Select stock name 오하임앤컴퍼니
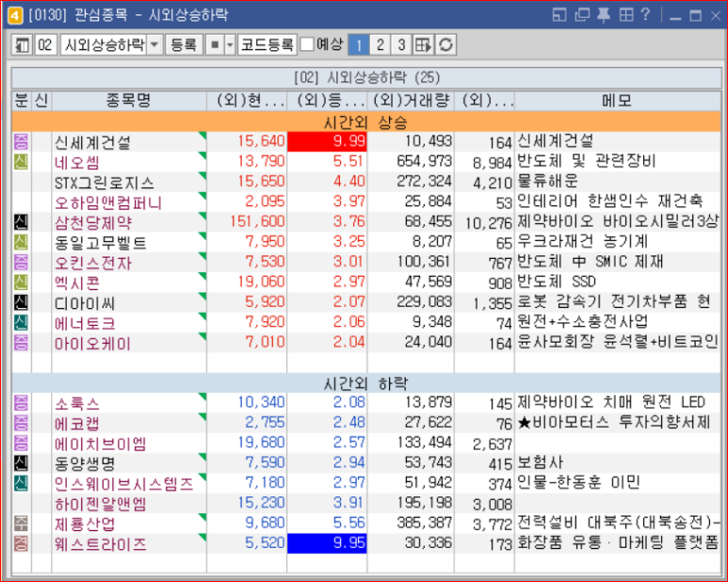The width and height of the screenshot is (728, 582). (x=108, y=202)
